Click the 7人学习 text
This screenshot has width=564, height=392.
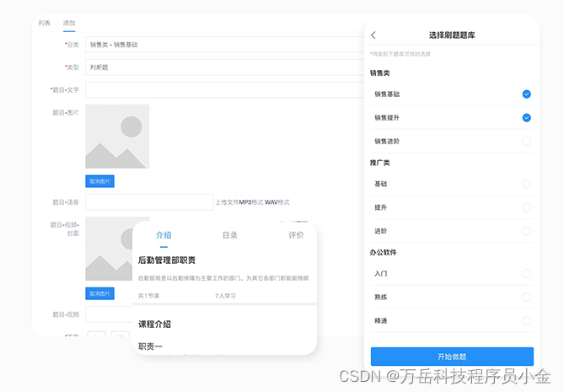coord(225,296)
